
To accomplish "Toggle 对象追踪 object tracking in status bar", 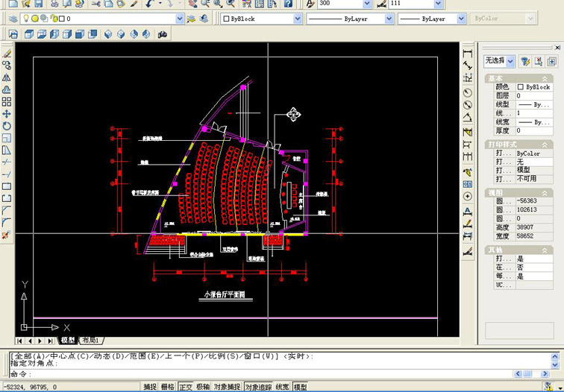I will coord(259,387).
